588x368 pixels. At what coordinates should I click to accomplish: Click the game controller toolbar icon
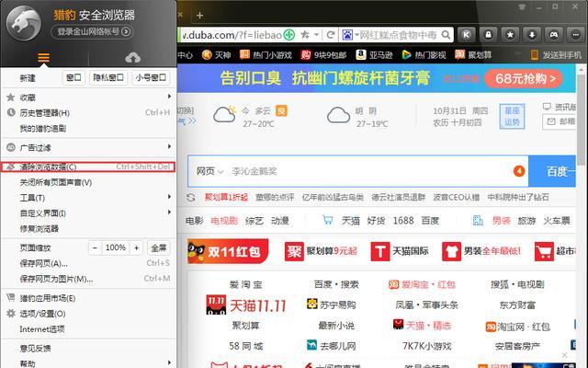click(x=553, y=35)
